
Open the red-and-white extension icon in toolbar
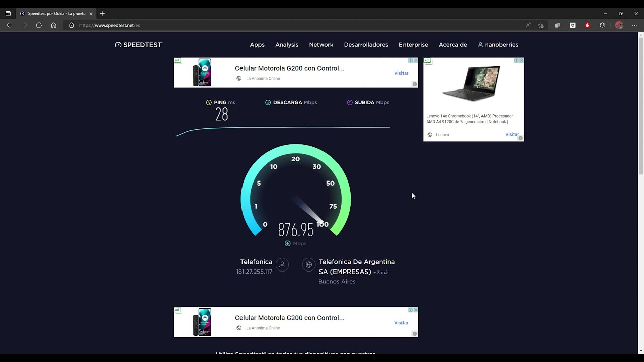coord(573,25)
